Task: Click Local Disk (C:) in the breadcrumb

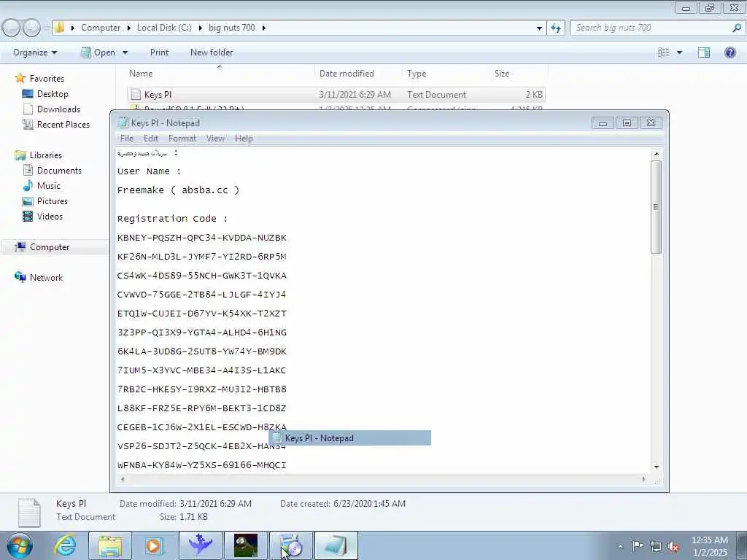Action: 164,28
